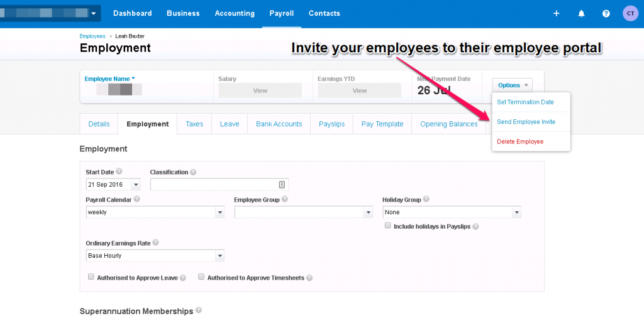
Task: Switch to the Pay Template tab
Action: tap(382, 124)
